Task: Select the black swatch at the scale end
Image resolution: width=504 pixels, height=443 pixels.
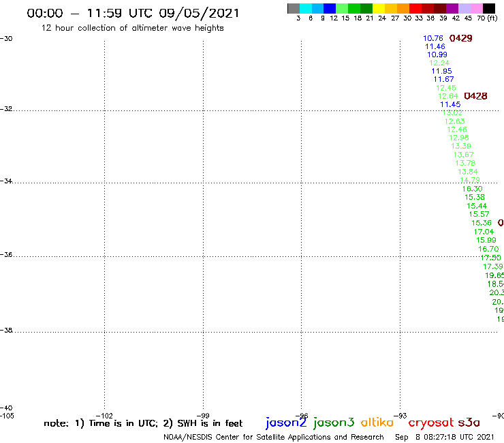Action: click(489, 9)
